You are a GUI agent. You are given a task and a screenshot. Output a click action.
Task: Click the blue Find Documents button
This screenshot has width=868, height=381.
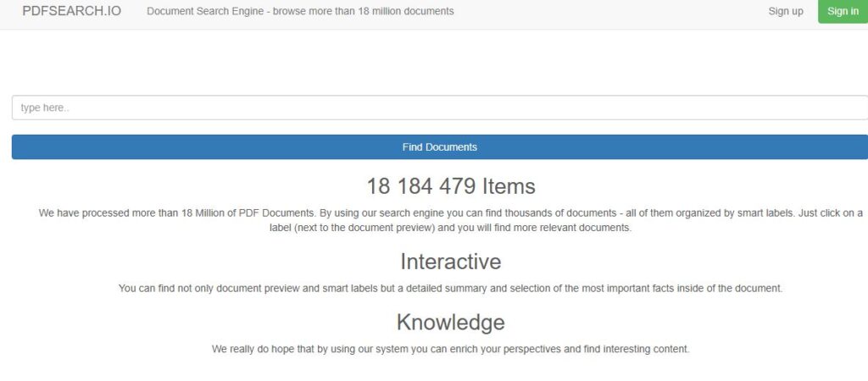click(x=439, y=146)
